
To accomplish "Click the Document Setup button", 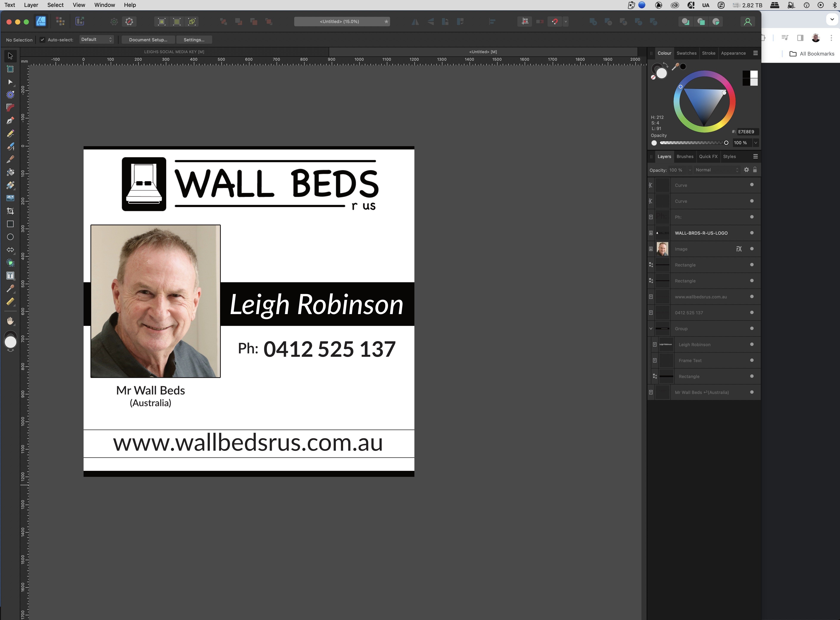I will pos(148,40).
